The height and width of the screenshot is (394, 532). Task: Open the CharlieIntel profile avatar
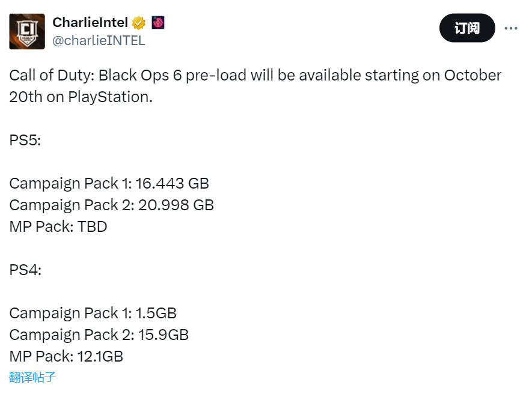(x=27, y=32)
